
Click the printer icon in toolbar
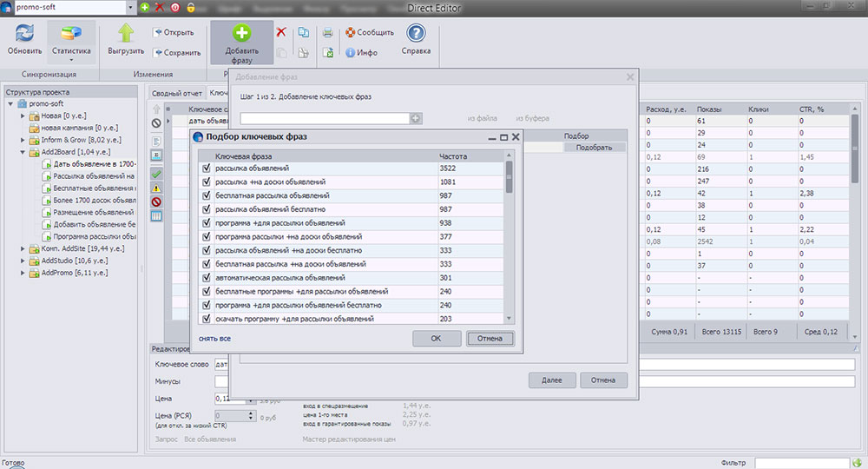[x=328, y=33]
